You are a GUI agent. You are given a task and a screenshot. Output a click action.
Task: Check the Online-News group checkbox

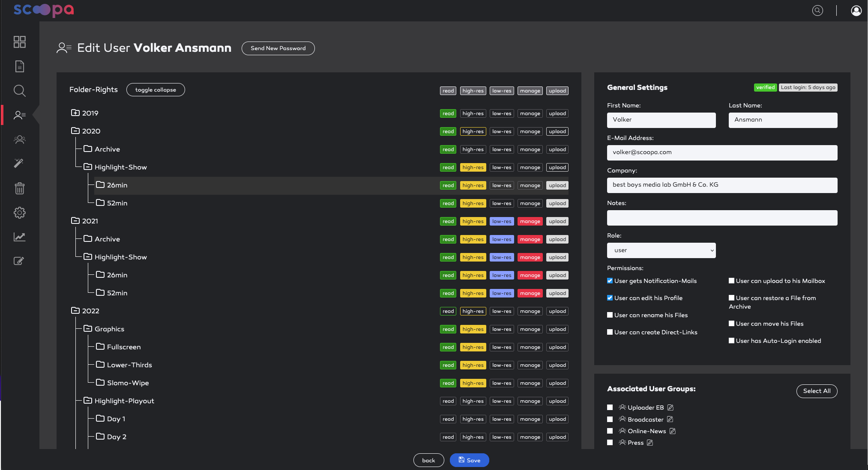point(610,431)
